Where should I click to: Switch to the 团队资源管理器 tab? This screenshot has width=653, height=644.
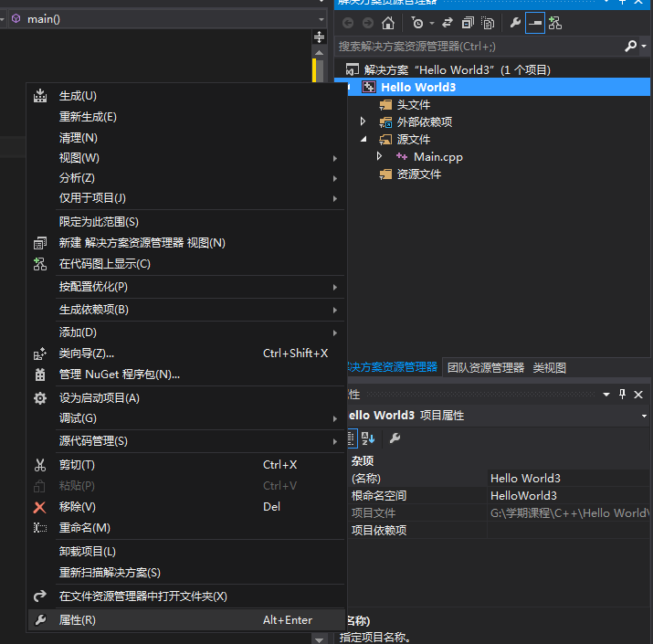[486, 368]
